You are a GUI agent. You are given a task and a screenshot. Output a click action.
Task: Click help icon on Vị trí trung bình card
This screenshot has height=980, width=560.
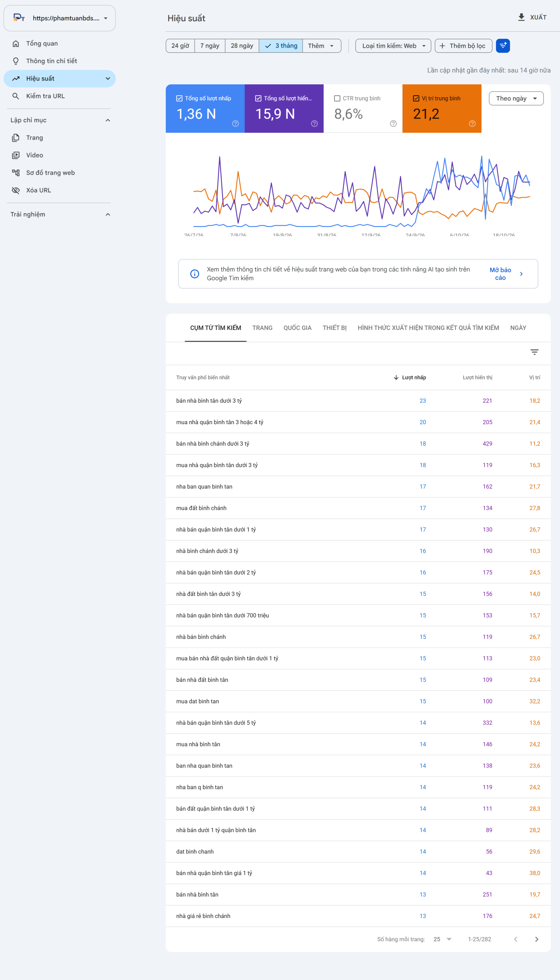472,123
